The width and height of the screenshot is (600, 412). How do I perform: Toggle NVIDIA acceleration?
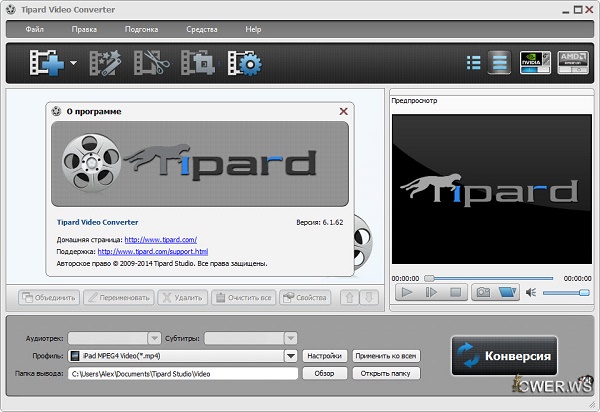point(535,63)
